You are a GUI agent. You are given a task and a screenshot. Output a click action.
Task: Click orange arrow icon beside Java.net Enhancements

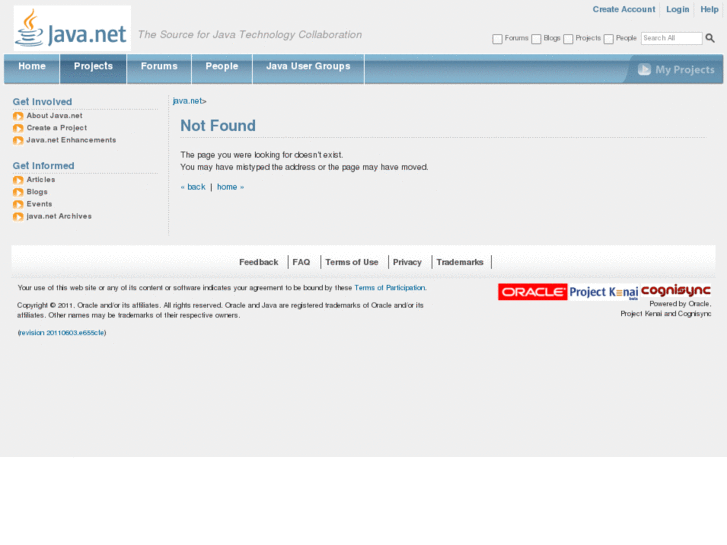[18, 141]
